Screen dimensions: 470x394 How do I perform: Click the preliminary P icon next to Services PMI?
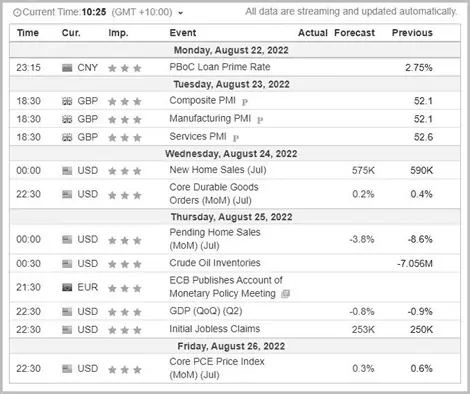pyautogui.click(x=236, y=138)
